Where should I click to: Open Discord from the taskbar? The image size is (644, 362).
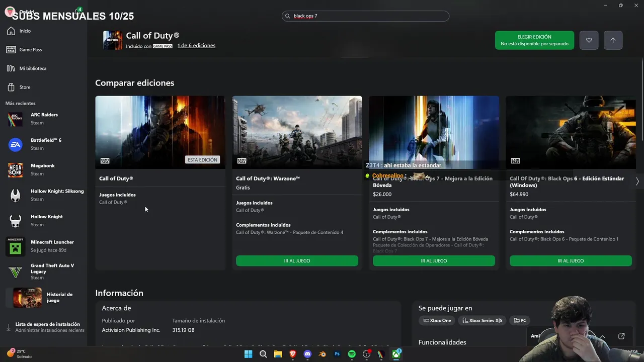[307, 354]
